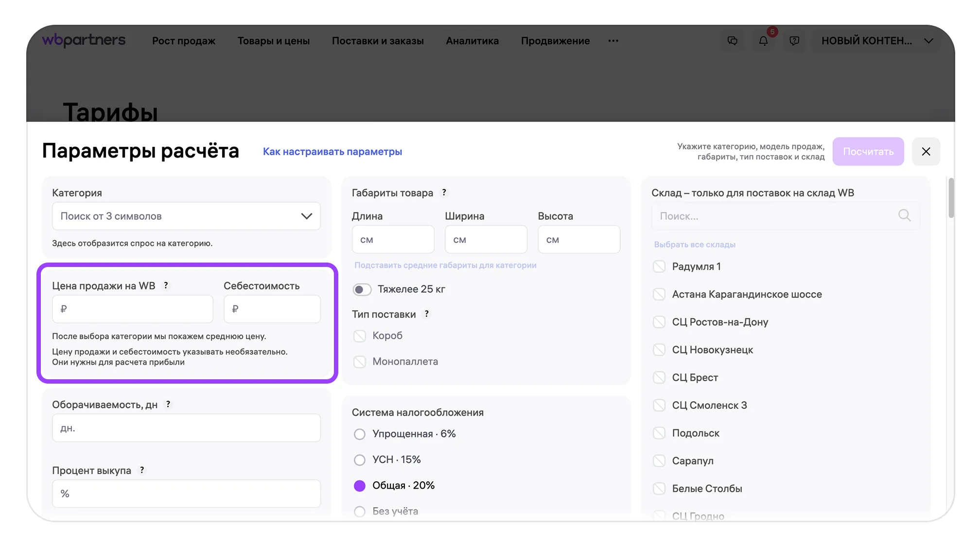Check the Белые Столбы warehouse

point(659,488)
